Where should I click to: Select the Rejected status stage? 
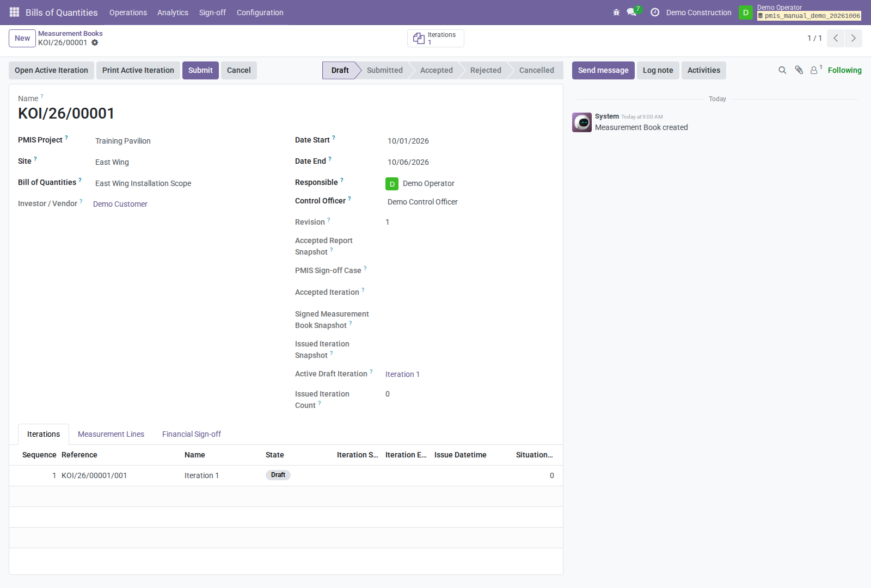coord(486,70)
